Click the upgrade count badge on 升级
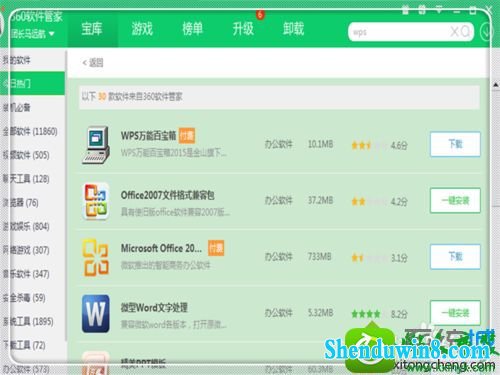500x375 pixels. [x=260, y=14]
